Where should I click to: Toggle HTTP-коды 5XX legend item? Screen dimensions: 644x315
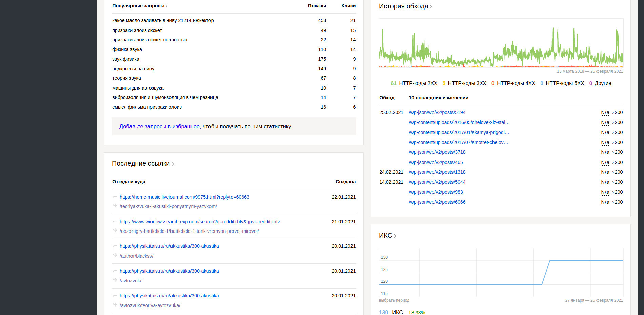562,83
